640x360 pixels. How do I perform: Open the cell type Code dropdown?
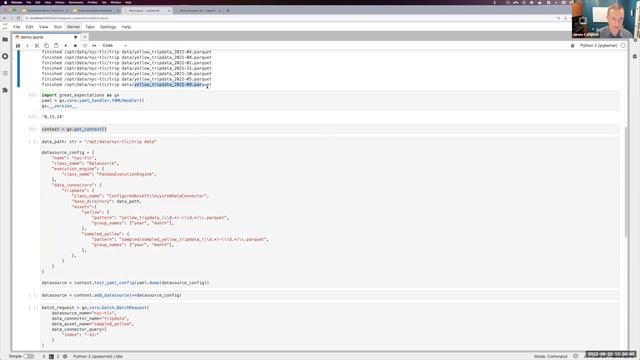[x=114, y=46]
